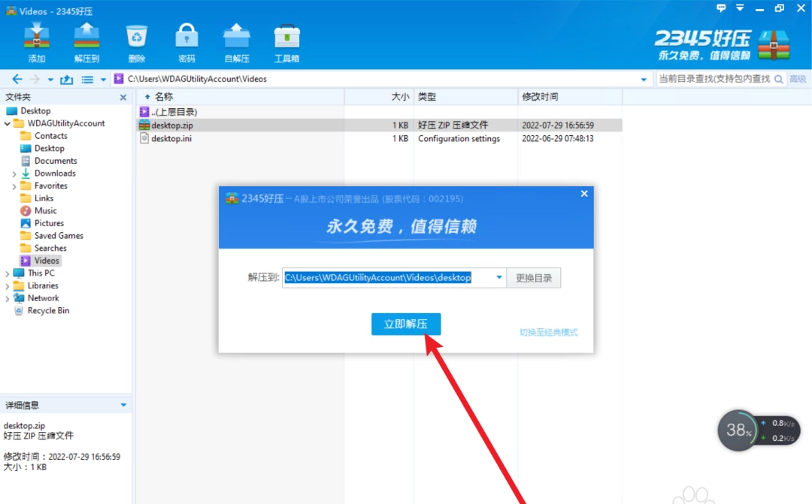Click the 解压到 (Extract to) toolbar icon

pos(86,43)
